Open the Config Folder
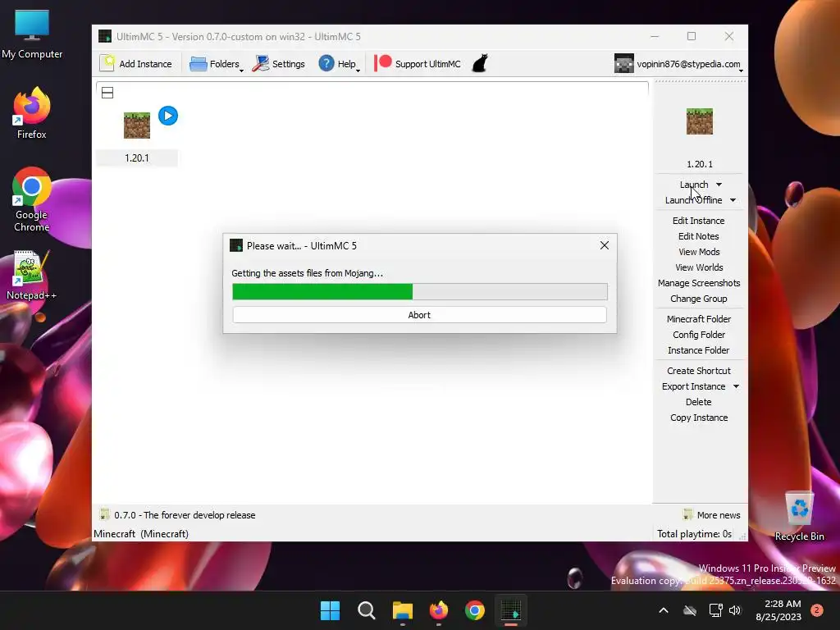This screenshot has width=840, height=630. 699,335
